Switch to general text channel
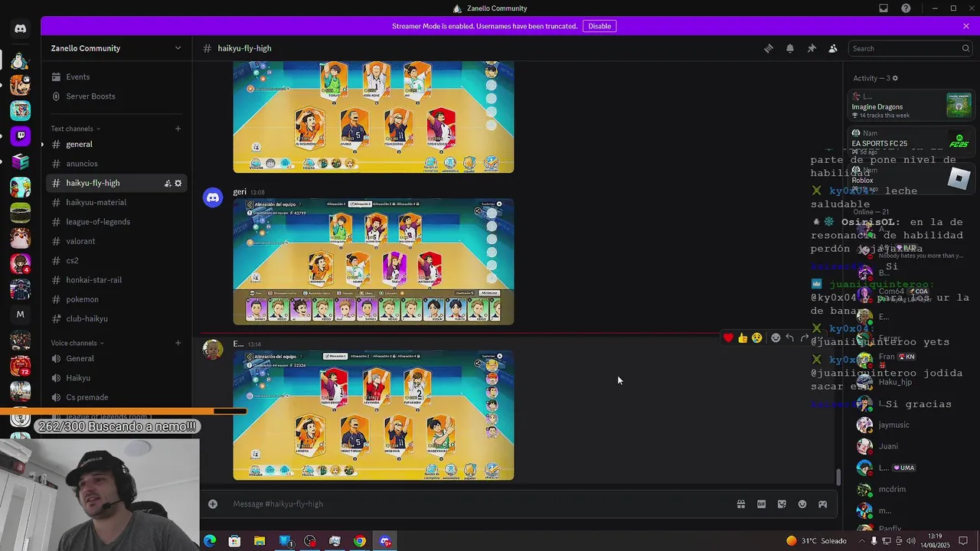The width and height of the screenshot is (980, 551). pos(116,144)
